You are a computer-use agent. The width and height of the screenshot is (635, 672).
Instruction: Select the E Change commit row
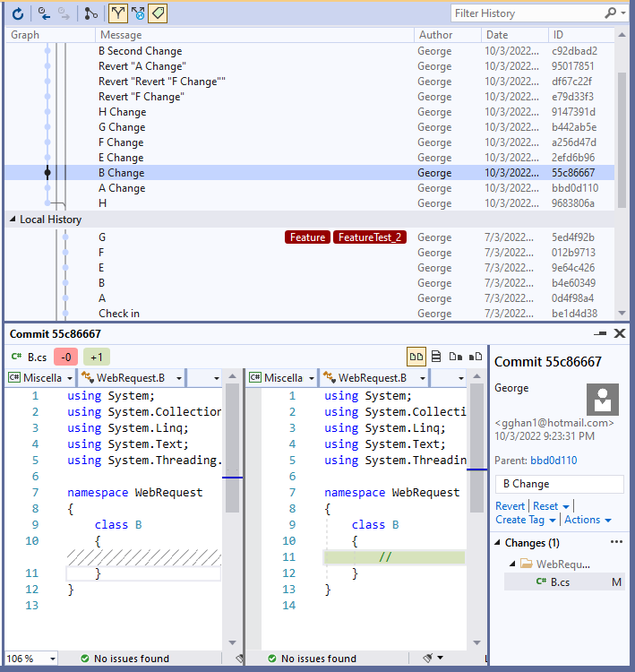[309, 158]
